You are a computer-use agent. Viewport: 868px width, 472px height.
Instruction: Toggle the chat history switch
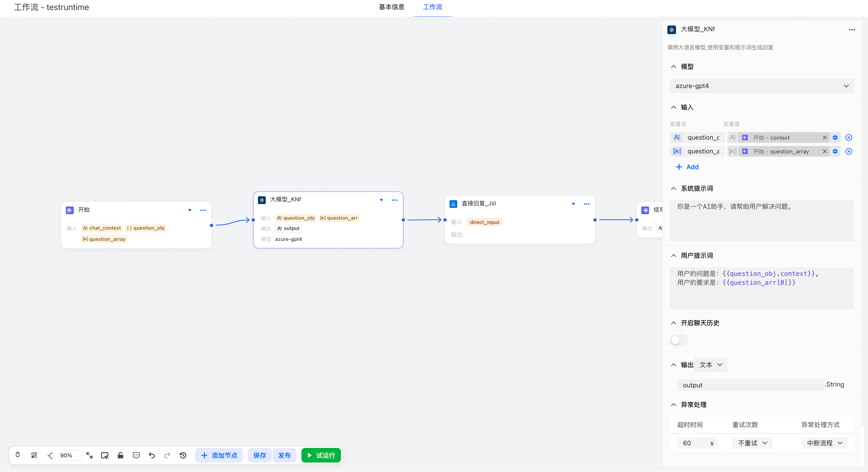[679, 340]
